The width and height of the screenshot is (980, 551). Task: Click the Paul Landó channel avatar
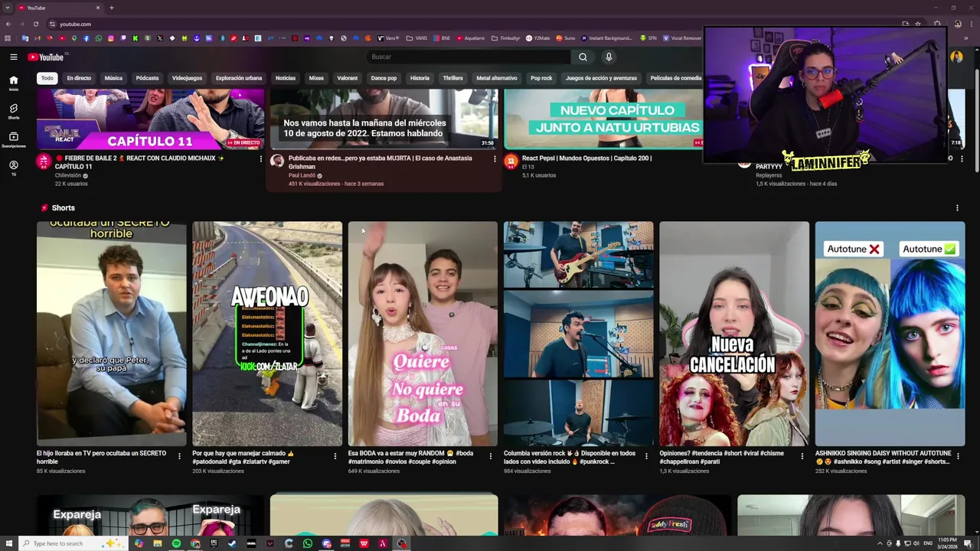277,161
